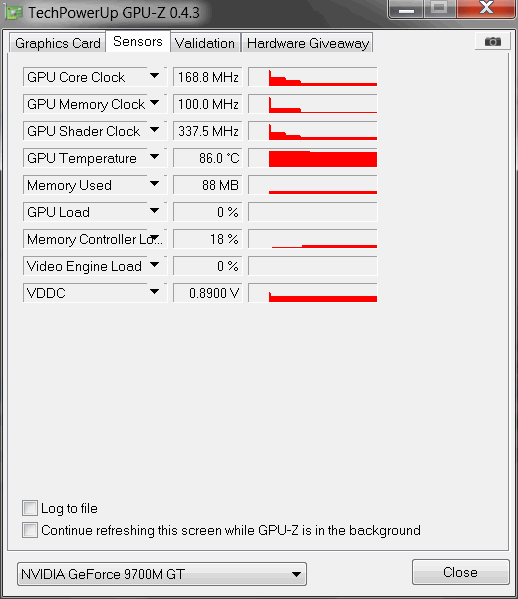Screen dimensions: 518x599
Task: Click the GPU Core Clock graph
Action: [x=312, y=77]
